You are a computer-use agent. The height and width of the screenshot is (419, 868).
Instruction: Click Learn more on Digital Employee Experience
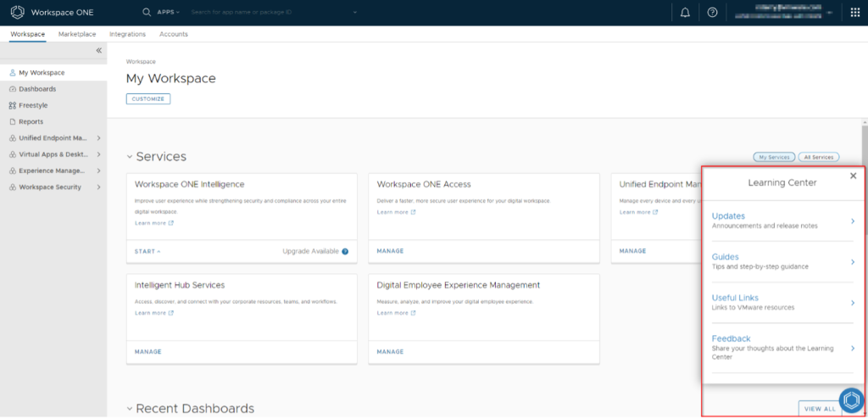[392, 313]
